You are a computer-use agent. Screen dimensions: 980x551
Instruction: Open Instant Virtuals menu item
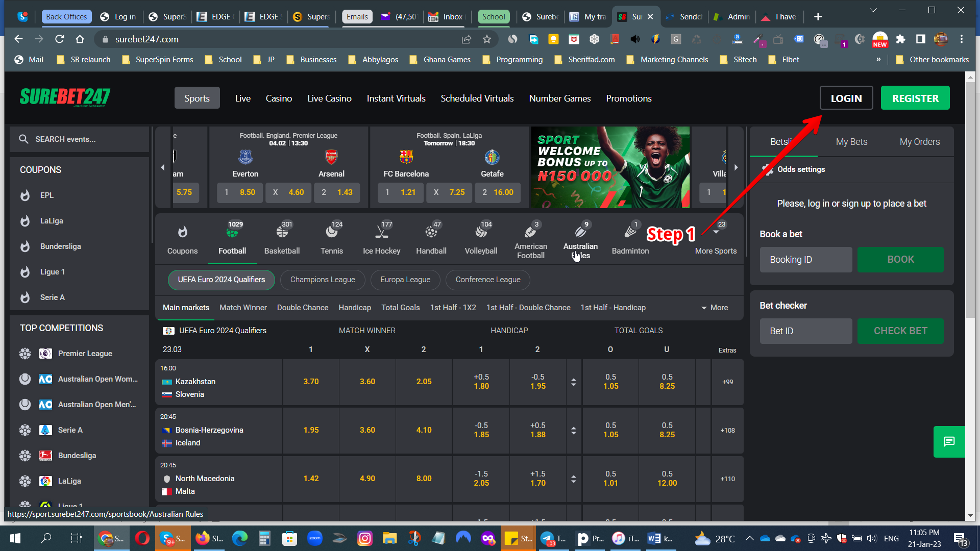396,98
